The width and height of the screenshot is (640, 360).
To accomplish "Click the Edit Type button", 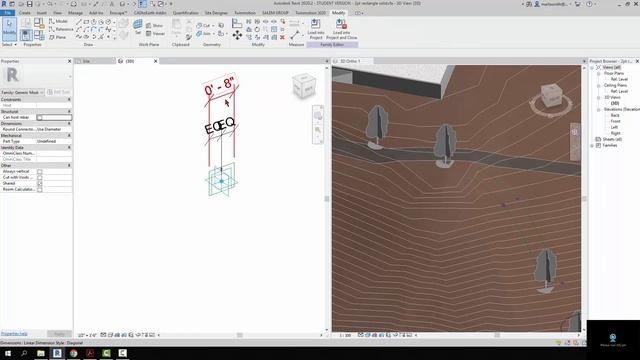I will point(59,92).
